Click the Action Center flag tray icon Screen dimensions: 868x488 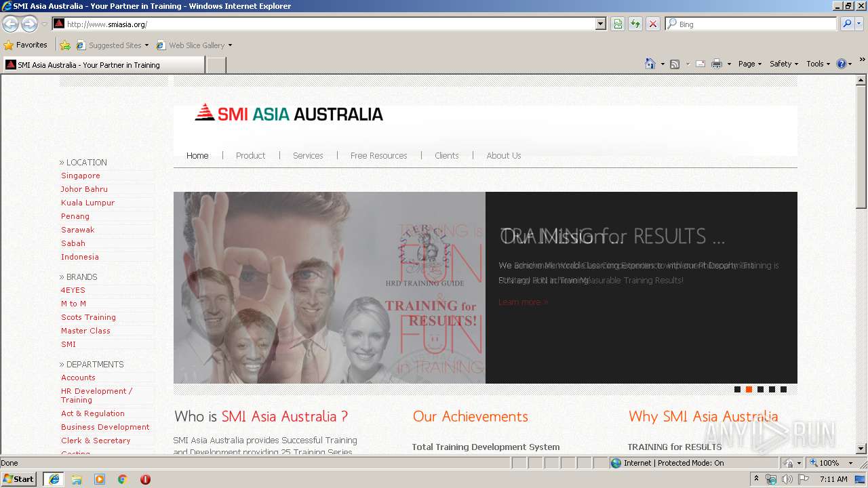(804, 479)
